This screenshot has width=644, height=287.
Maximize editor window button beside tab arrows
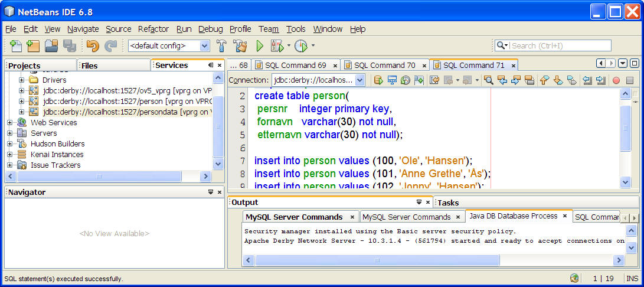point(635,63)
